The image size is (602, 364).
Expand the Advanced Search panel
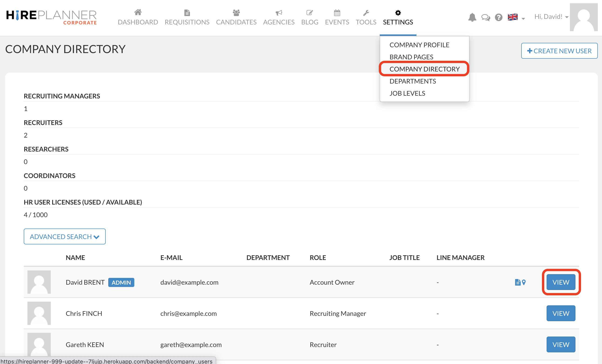[64, 236]
